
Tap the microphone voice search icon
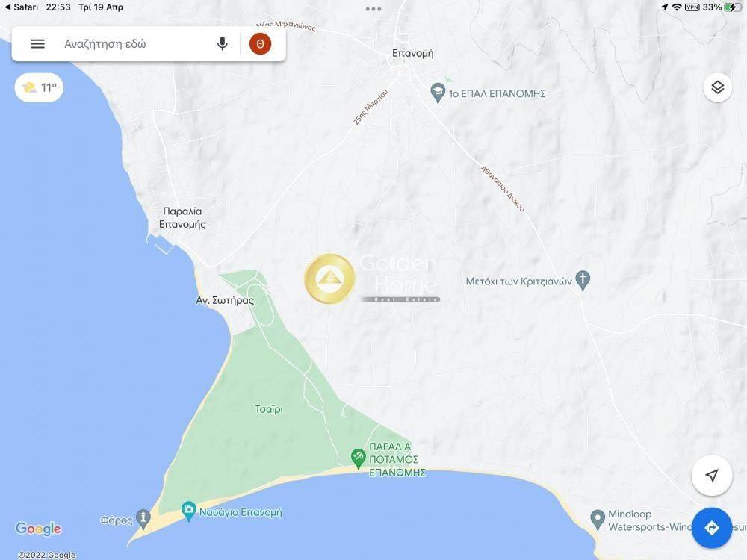(x=222, y=44)
